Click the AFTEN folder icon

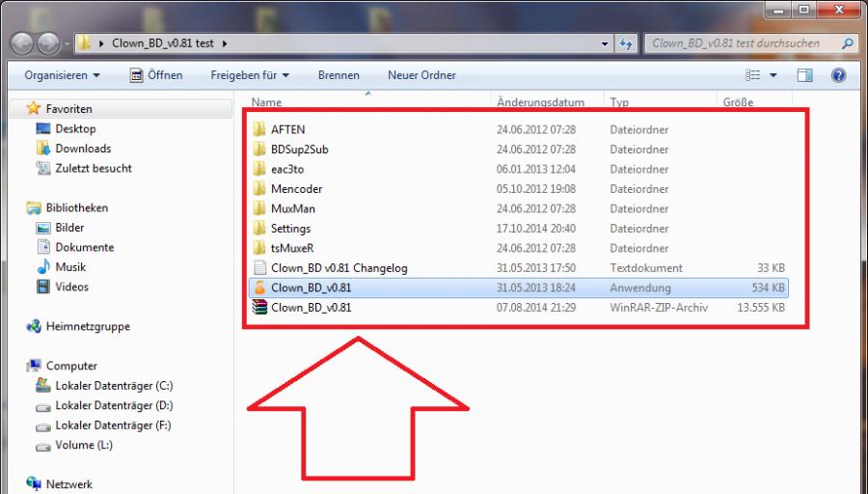click(x=259, y=129)
